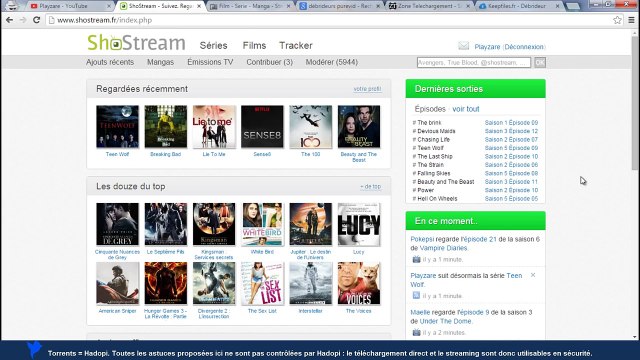
Task: Reload the page with the refresh icon
Action: click(36, 20)
